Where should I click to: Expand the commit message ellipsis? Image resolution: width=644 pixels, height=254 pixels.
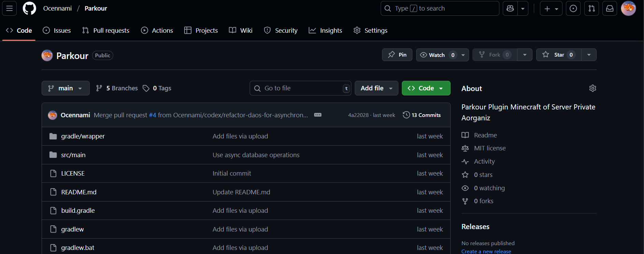[x=318, y=115]
